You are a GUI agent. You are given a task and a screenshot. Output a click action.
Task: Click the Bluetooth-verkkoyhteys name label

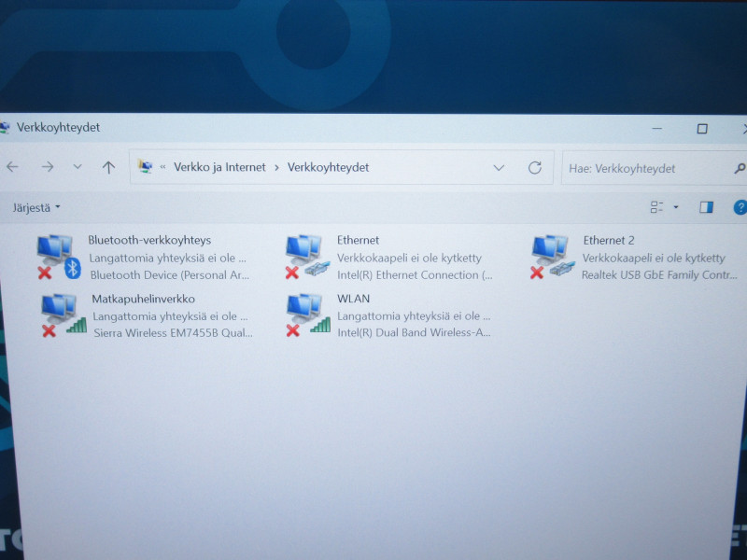pyautogui.click(x=149, y=240)
